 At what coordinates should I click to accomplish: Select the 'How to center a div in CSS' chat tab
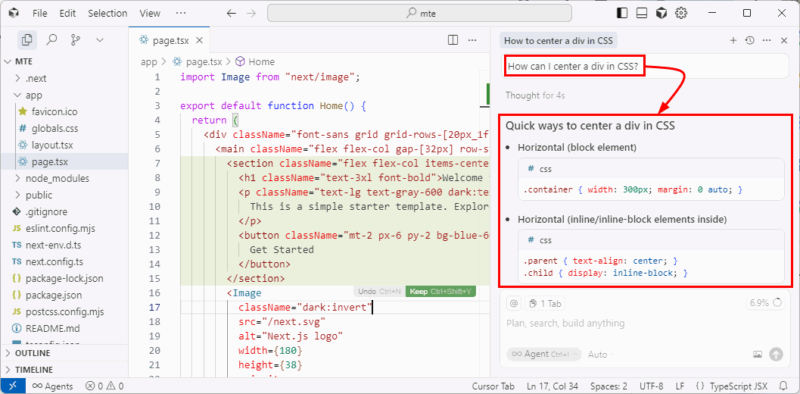coord(558,41)
